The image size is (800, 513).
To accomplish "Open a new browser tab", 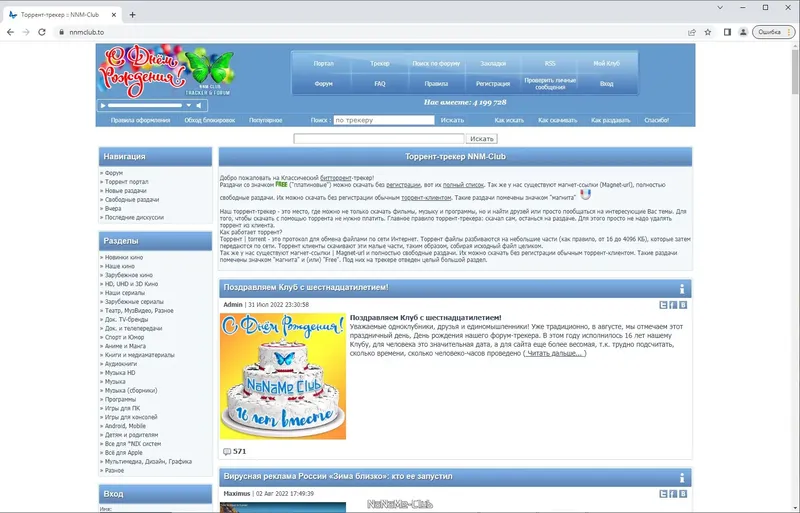I will click(133, 15).
